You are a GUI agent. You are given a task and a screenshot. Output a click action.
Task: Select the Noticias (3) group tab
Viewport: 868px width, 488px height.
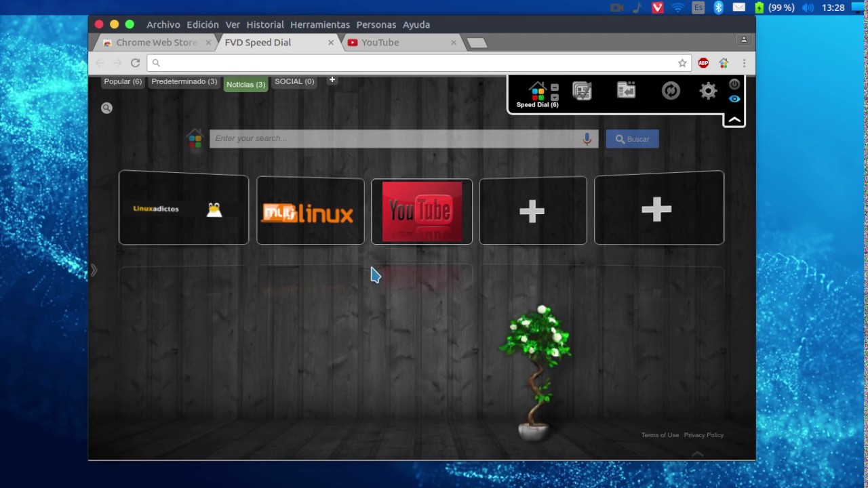pyautogui.click(x=245, y=84)
